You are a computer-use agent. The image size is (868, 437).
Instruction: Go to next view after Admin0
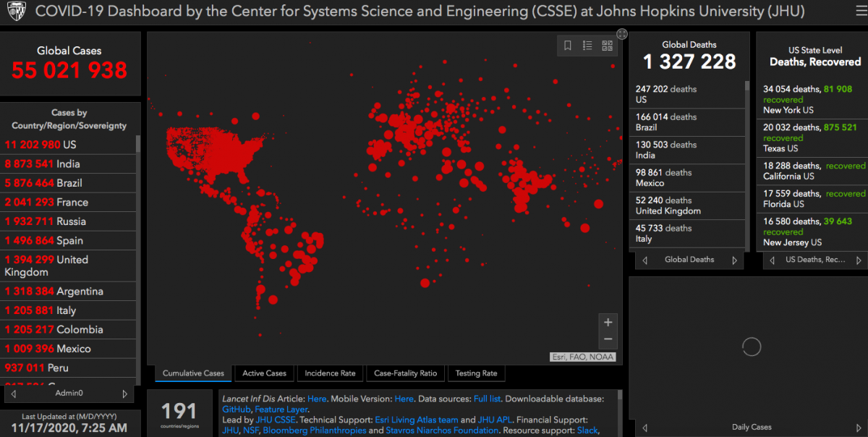pyautogui.click(x=125, y=394)
